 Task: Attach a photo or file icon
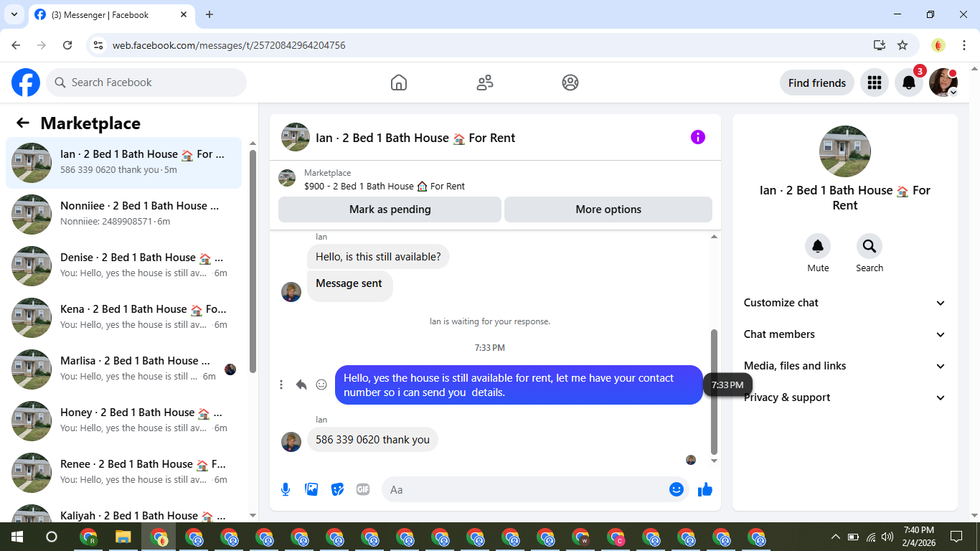coord(311,489)
